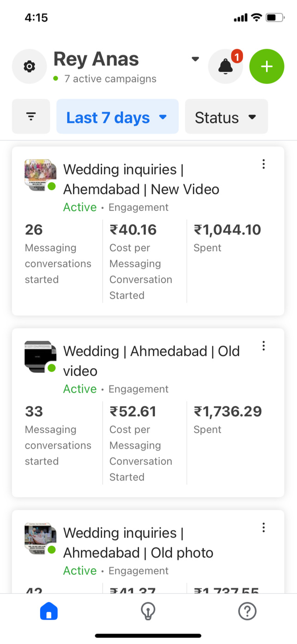Expand the Rey Anas account switcher arrow
This screenshot has width=297, height=644.
(x=195, y=59)
